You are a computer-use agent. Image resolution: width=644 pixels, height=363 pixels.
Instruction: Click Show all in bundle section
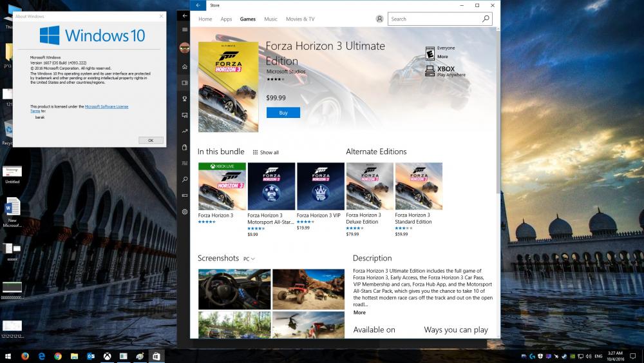[269, 153]
